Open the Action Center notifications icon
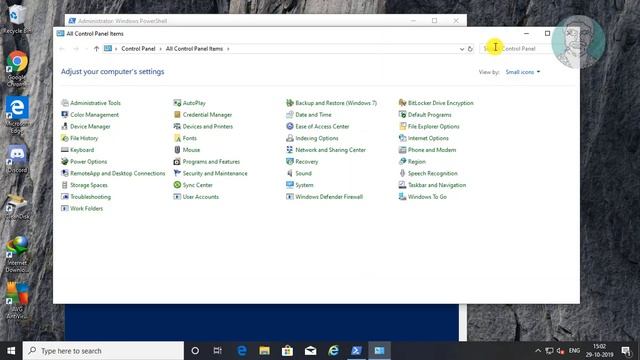 click(626, 351)
